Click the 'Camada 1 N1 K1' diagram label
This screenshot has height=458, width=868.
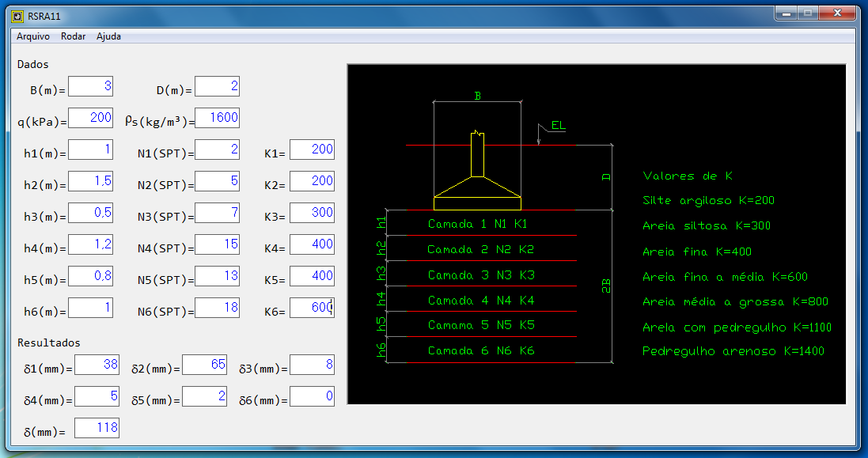(x=478, y=224)
